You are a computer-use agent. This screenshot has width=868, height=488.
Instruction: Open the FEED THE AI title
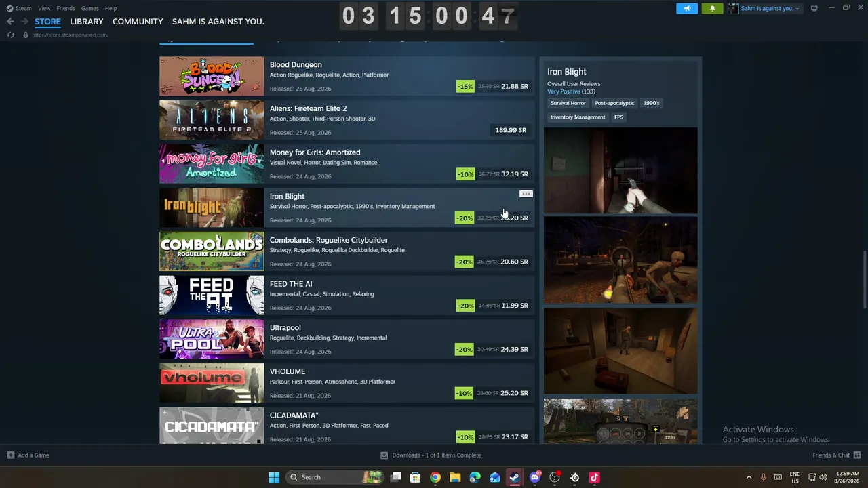point(291,284)
